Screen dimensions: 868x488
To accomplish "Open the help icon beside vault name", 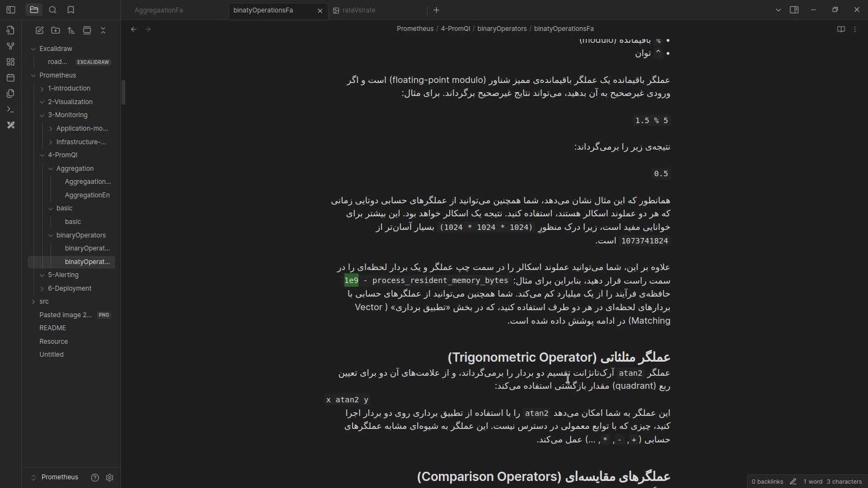I will click(95, 478).
